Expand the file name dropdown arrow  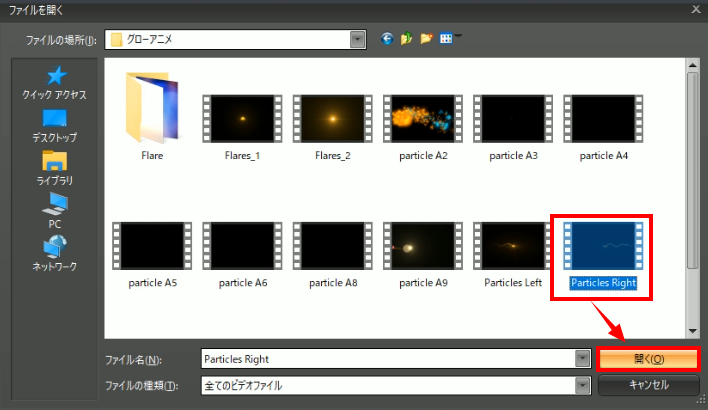(582, 359)
